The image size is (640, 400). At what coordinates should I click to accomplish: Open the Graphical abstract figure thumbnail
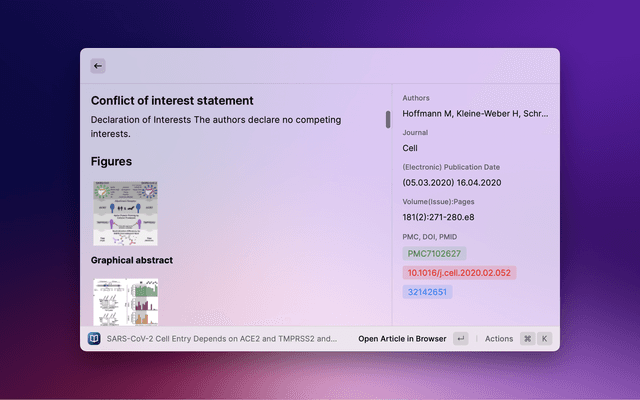(125, 213)
